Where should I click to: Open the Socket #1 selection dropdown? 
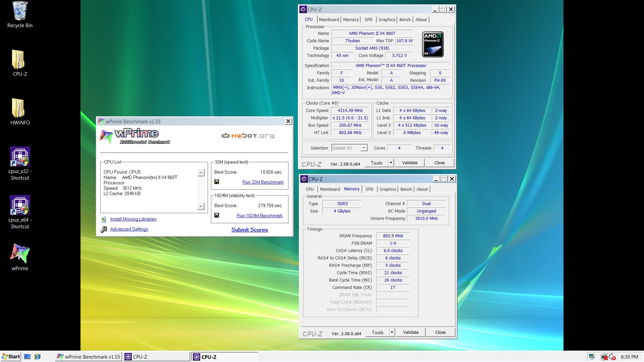[x=350, y=148]
